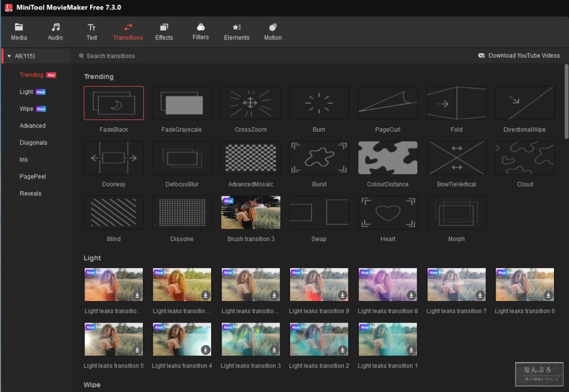The width and height of the screenshot is (569, 392).
Task: Open the Media library tab
Action: click(x=19, y=32)
